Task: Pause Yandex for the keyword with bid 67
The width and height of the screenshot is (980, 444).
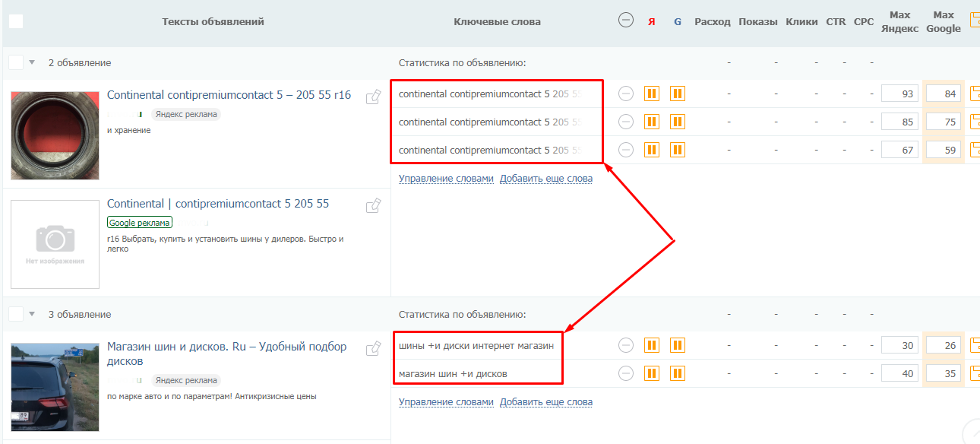Action: click(x=652, y=150)
